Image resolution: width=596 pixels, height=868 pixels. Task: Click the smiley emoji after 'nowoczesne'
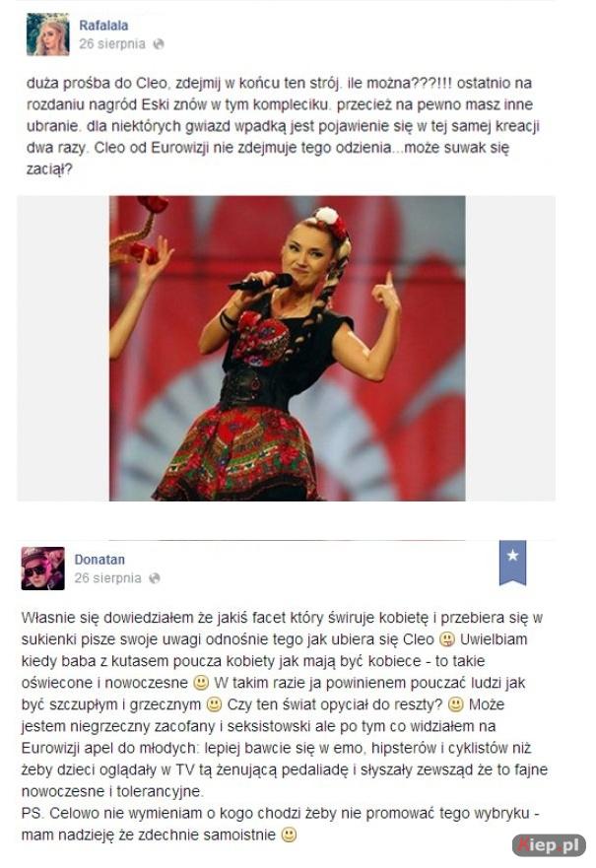coord(201,683)
